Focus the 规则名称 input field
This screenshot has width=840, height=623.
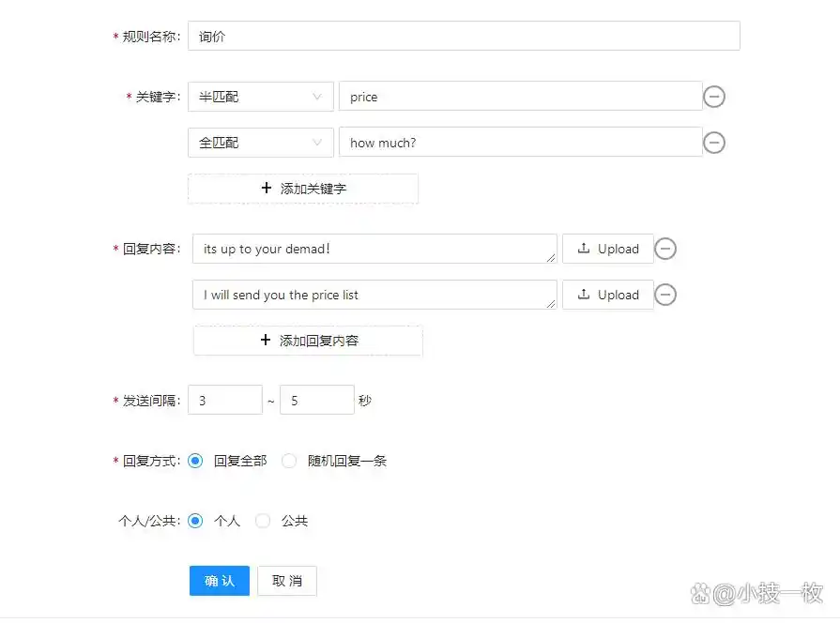(464, 37)
